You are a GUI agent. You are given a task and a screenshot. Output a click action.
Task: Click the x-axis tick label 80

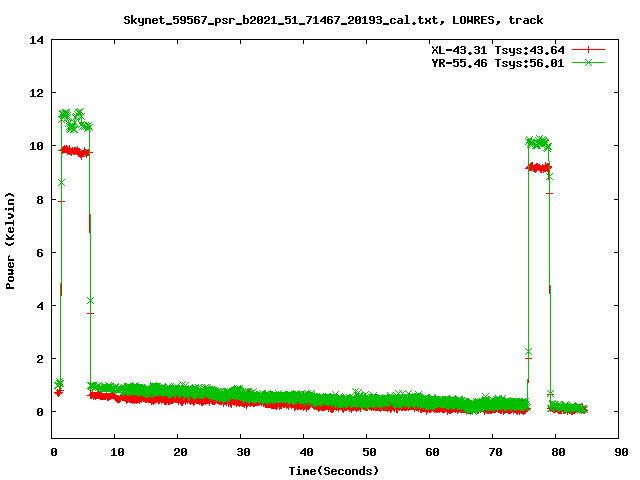tap(558, 452)
